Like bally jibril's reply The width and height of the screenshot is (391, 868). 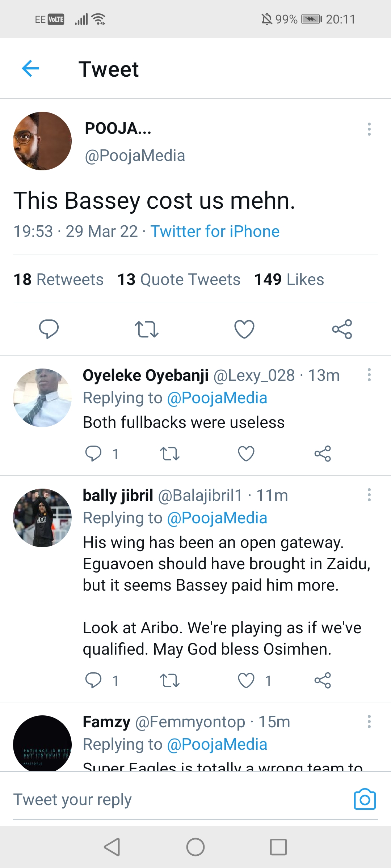tap(246, 681)
